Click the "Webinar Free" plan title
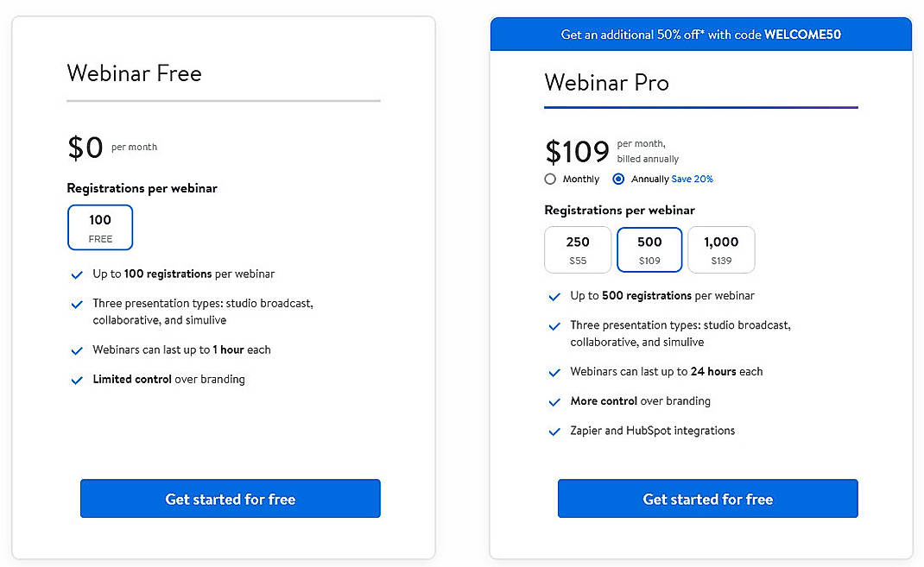 point(134,74)
